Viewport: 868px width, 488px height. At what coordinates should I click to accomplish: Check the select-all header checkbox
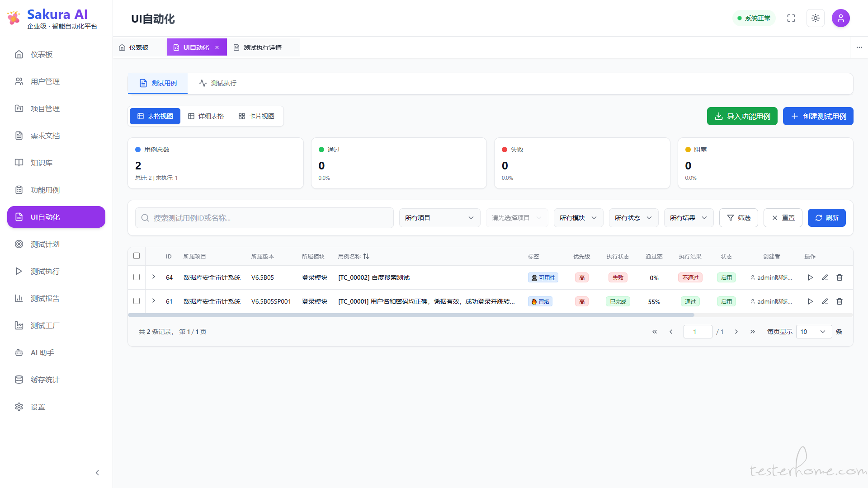coord(137,256)
